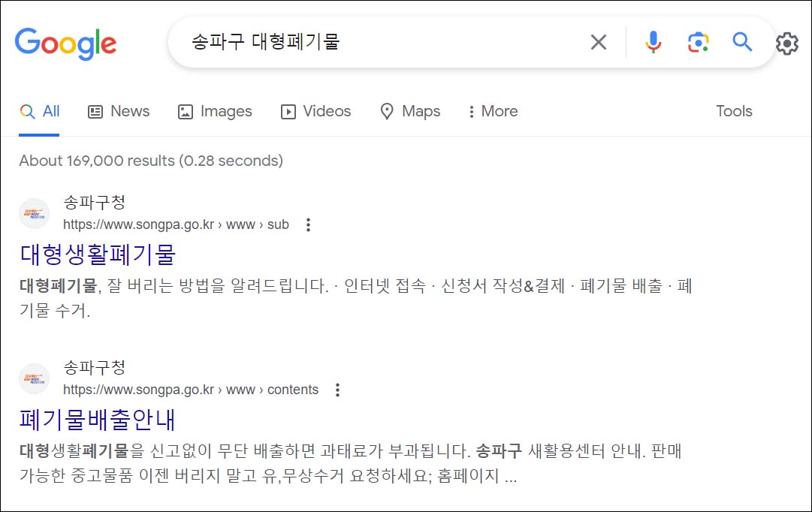Switch to the Images tab

pyautogui.click(x=216, y=110)
